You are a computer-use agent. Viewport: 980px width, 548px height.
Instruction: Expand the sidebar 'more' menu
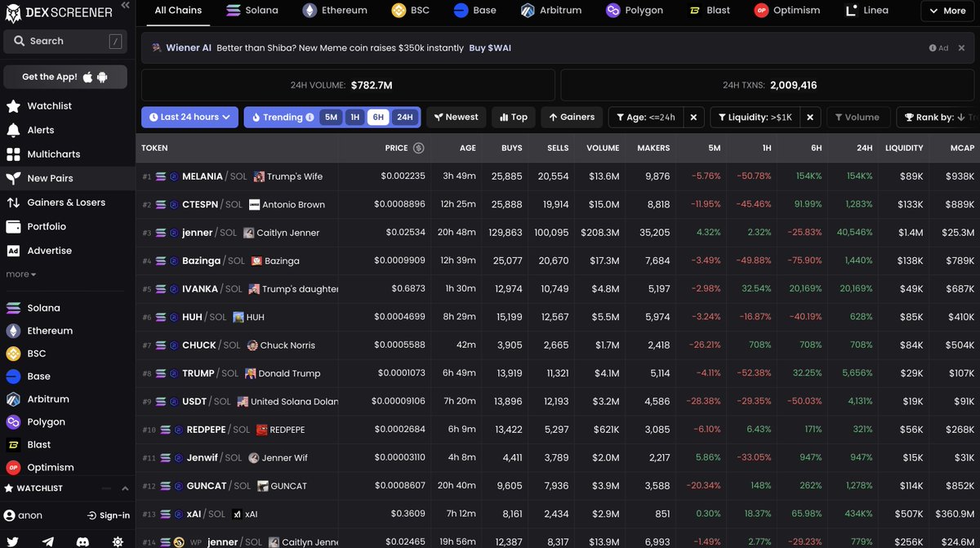coord(21,274)
